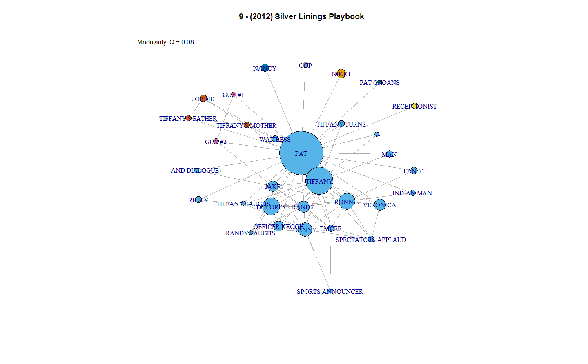
Task: Select the WAITRESS node
Action: [276, 139]
